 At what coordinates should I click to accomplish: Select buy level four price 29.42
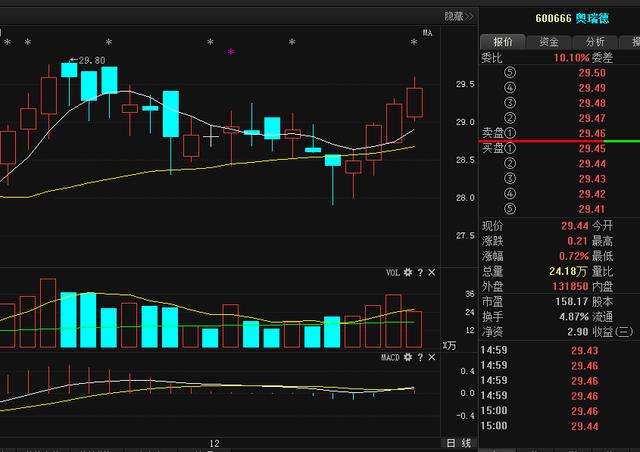click(592, 194)
